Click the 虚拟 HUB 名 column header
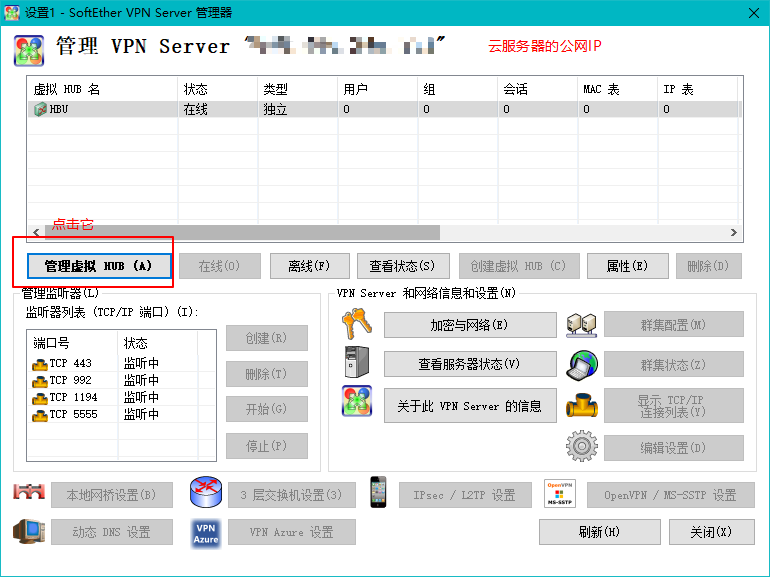770x577 pixels. coord(103,89)
